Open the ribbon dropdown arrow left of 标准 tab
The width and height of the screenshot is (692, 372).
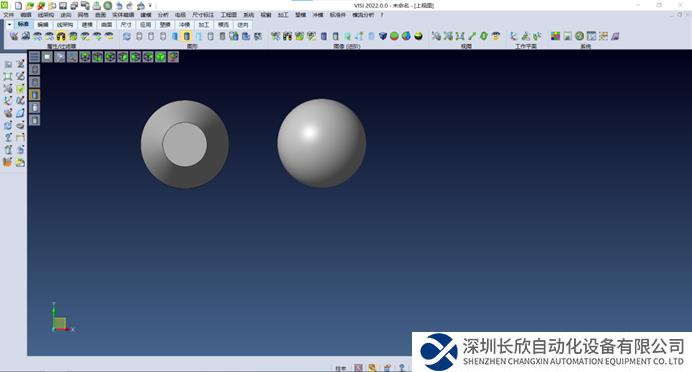click(9, 25)
